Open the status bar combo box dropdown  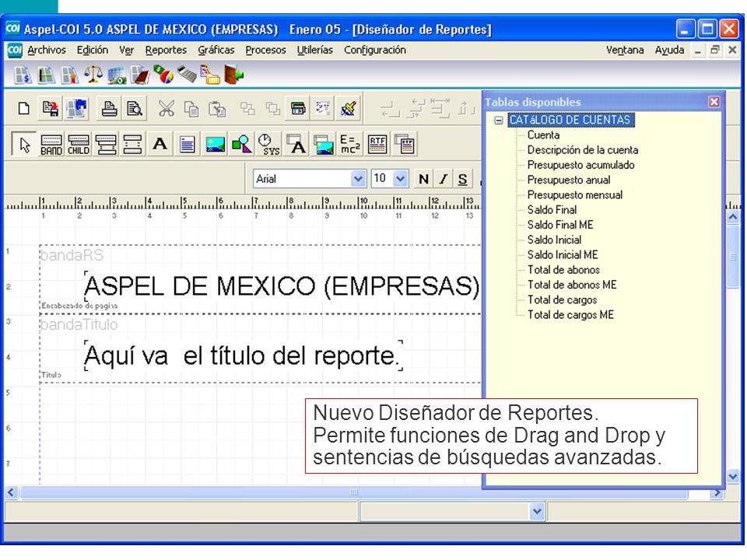point(537,512)
